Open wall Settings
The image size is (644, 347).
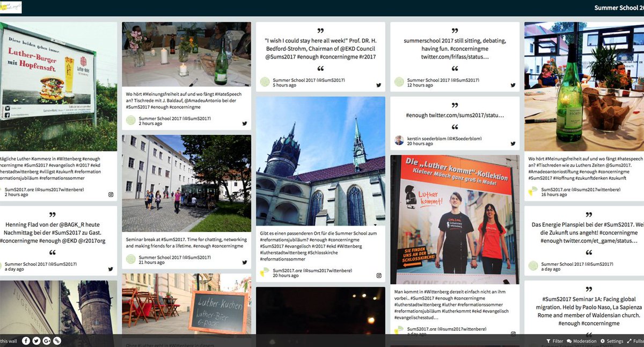(611, 341)
